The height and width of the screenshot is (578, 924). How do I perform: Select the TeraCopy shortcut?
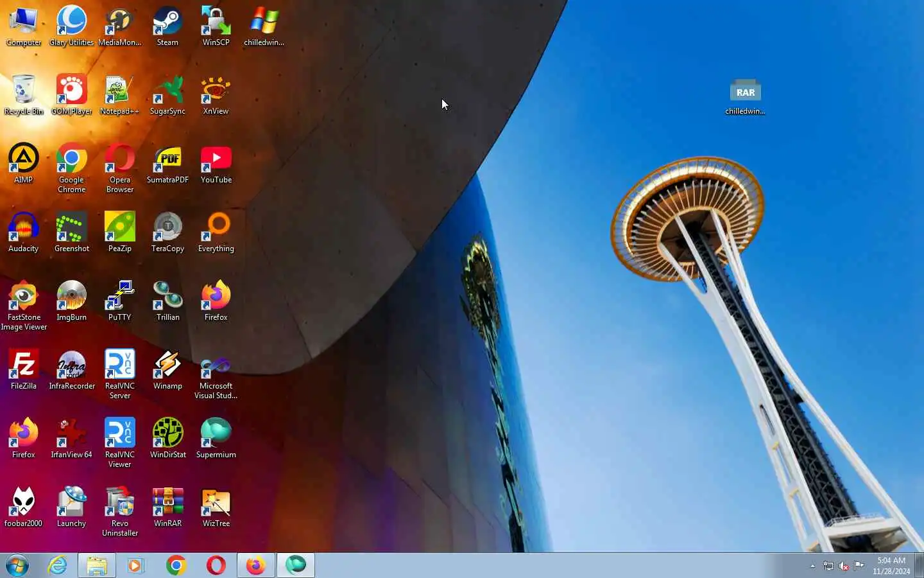point(167,232)
